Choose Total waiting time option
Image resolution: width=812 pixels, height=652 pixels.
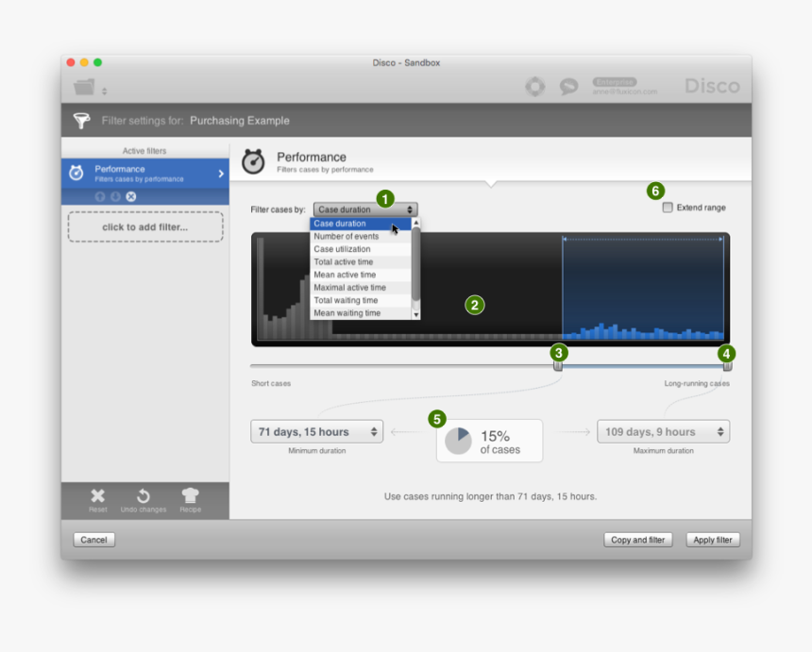[361, 300]
